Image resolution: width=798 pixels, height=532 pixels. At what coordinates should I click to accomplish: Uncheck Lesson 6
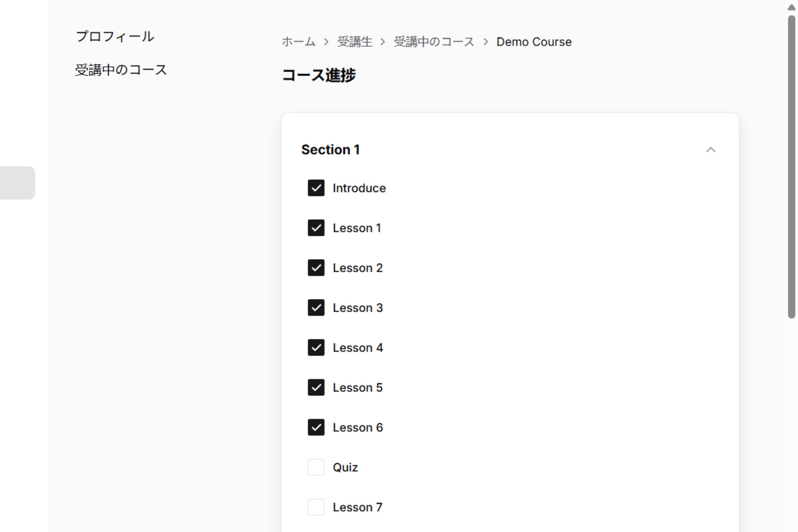[316, 427]
